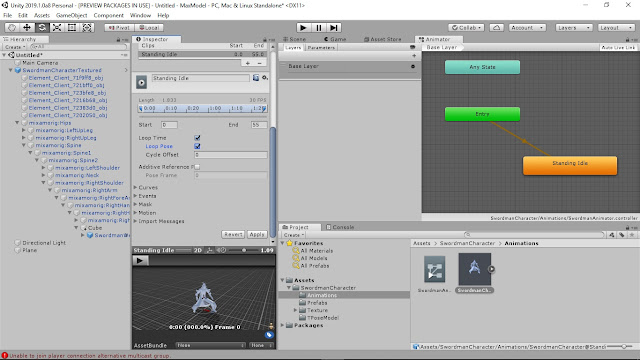The width and height of the screenshot is (640, 360).
Task: Select the Move tool
Action: pyautogui.click(x=27, y=27)
